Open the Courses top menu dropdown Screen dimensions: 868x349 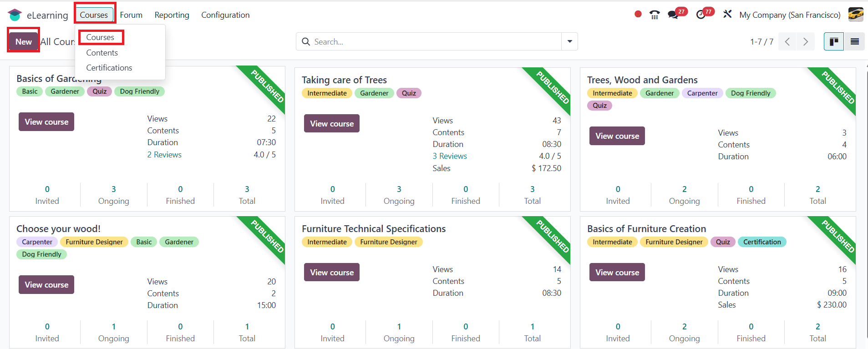click(94, 15)
